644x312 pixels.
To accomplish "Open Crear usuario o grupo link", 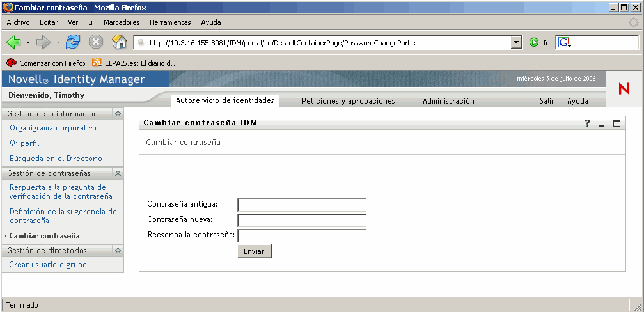I will [48, 265].
